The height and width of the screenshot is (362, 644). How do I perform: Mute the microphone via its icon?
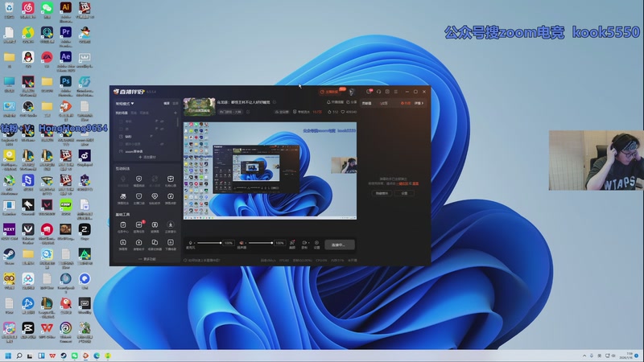(191, 243)
